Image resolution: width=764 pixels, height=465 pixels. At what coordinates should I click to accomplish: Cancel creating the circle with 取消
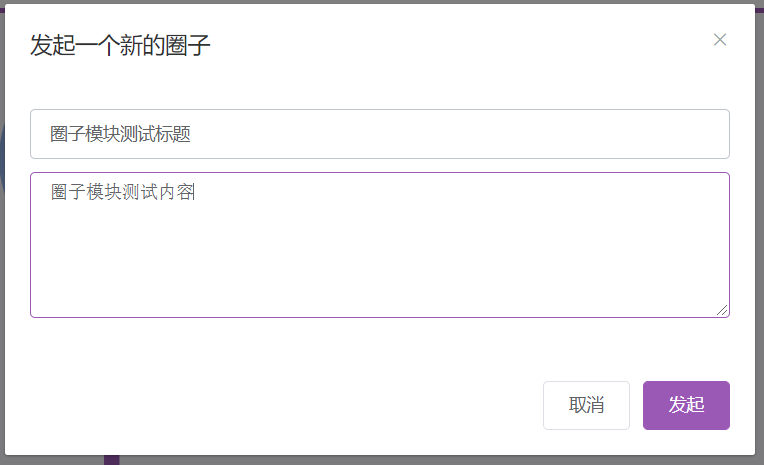(586, 405)
